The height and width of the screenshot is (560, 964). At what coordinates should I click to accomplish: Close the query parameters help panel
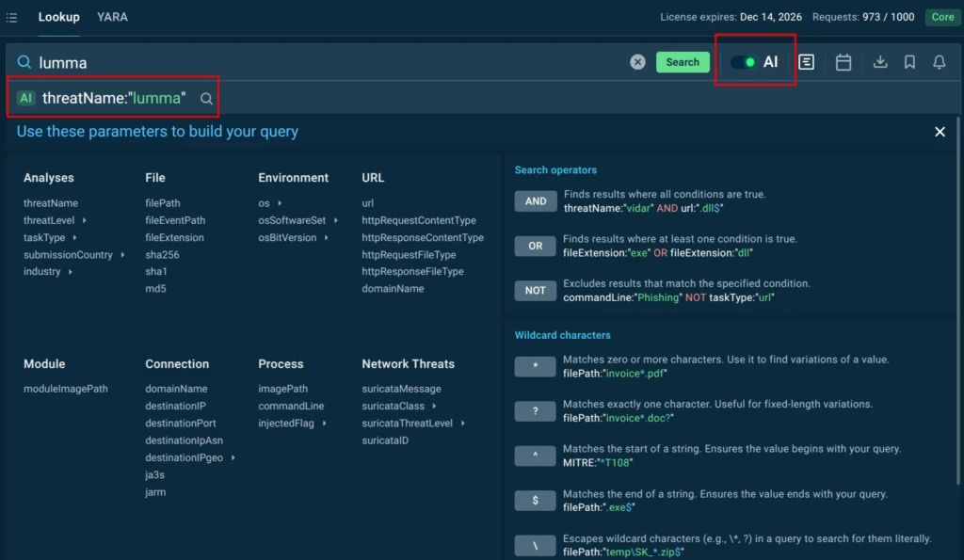(x=940, y=132)
